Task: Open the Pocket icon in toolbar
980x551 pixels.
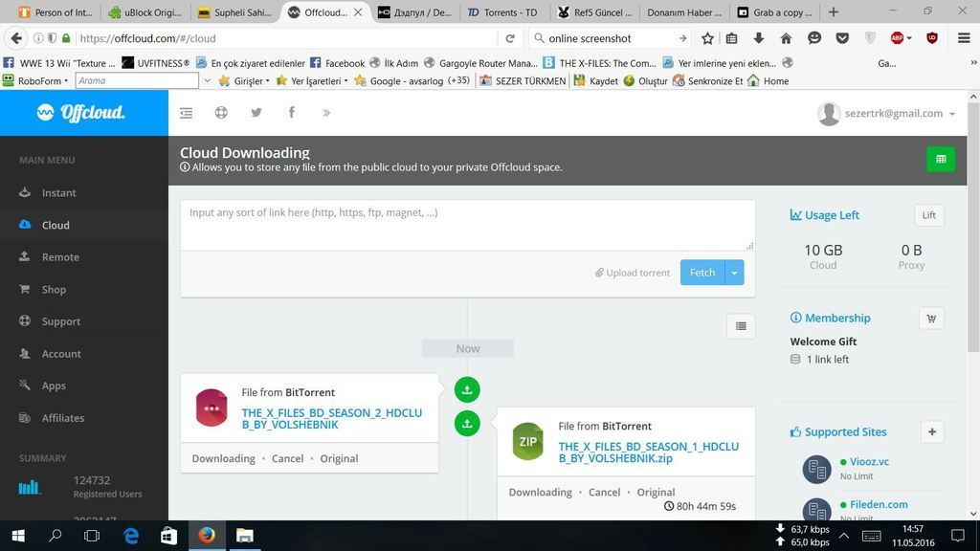Action: [x=842, y=38]
